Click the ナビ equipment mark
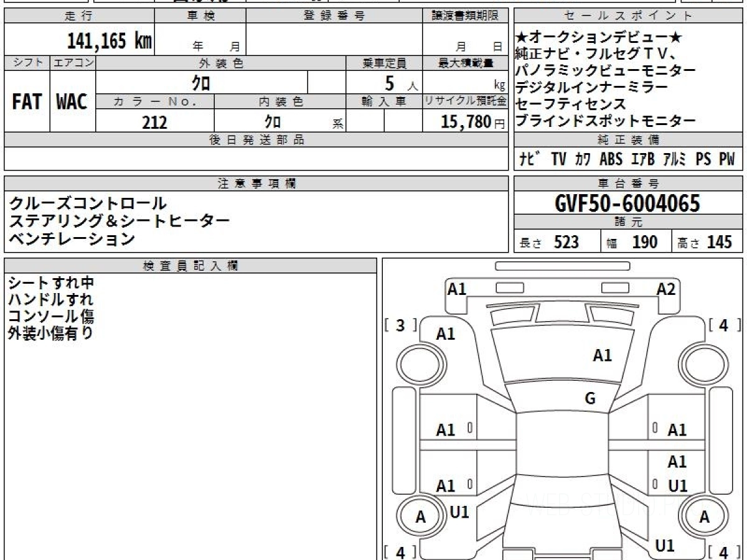The height and width of the screenshot is (560, 747). click(x=530, y=159)
